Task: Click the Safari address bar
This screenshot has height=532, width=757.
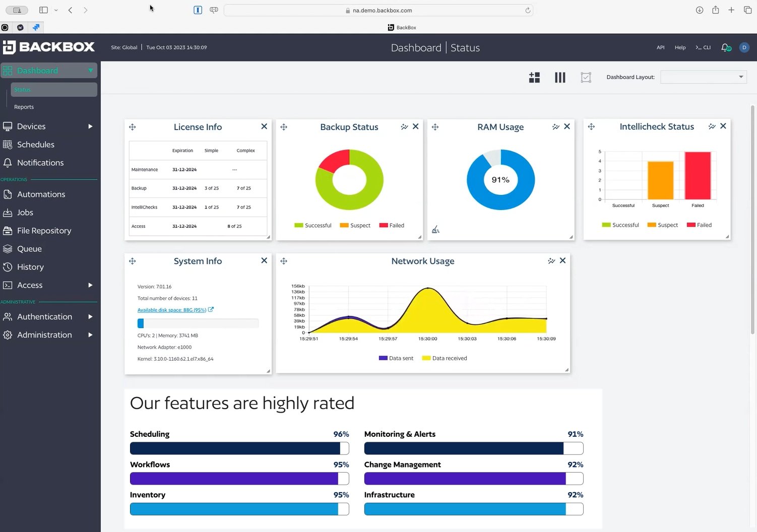Action: point(378,10)
